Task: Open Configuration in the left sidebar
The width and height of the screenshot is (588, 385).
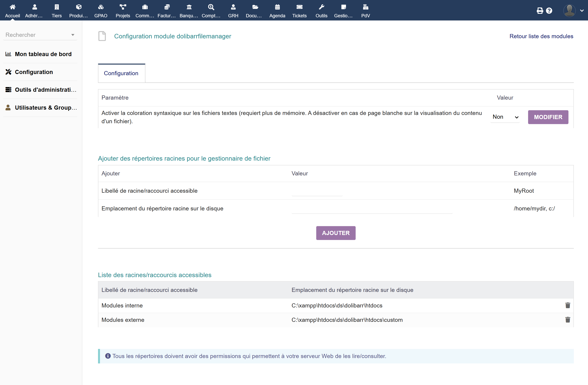Action: pyautogui.click(x=34, y=72)
